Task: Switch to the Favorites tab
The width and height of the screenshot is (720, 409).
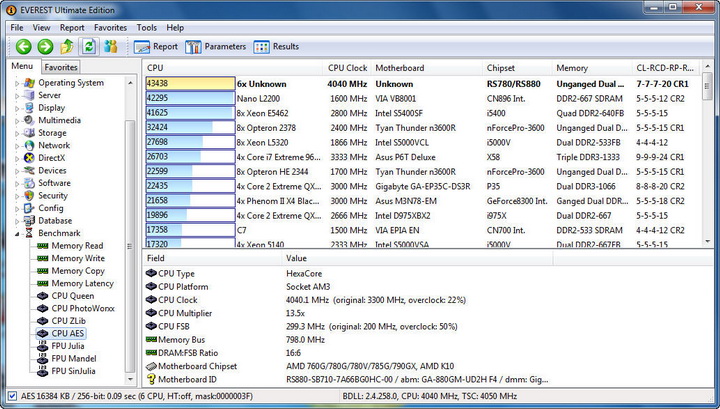Action: [61, 67]
